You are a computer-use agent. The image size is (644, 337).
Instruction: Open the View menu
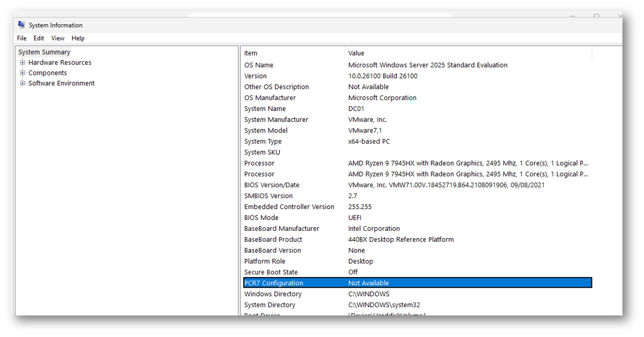pyautogui.click(x=58, y=38)
